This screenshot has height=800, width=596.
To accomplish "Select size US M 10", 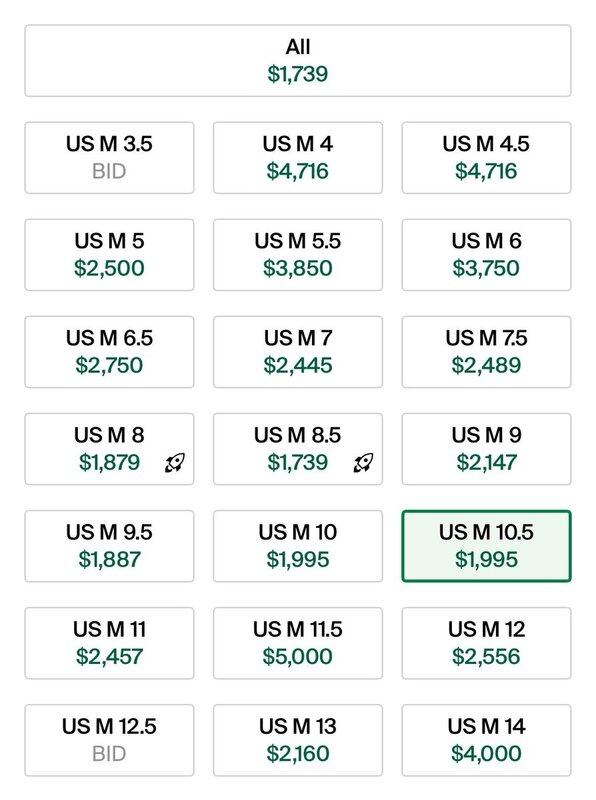I will (x=298, y=546).
